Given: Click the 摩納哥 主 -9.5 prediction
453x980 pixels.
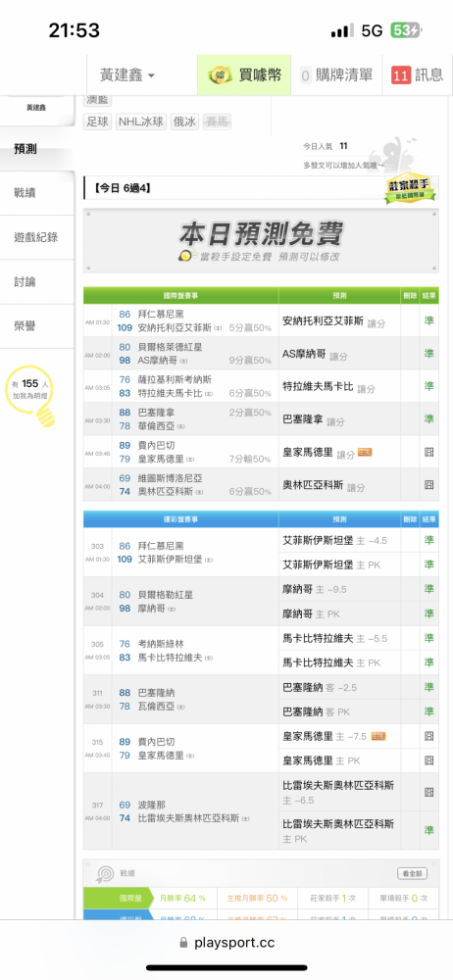Looking at the screenshot, I should click(315, 589).
